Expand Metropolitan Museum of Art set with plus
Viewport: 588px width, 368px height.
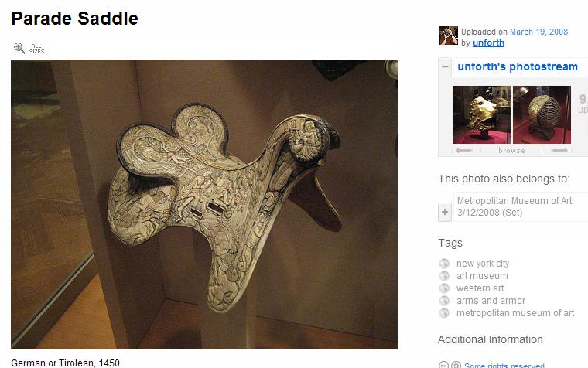click(x=445, y=212)
